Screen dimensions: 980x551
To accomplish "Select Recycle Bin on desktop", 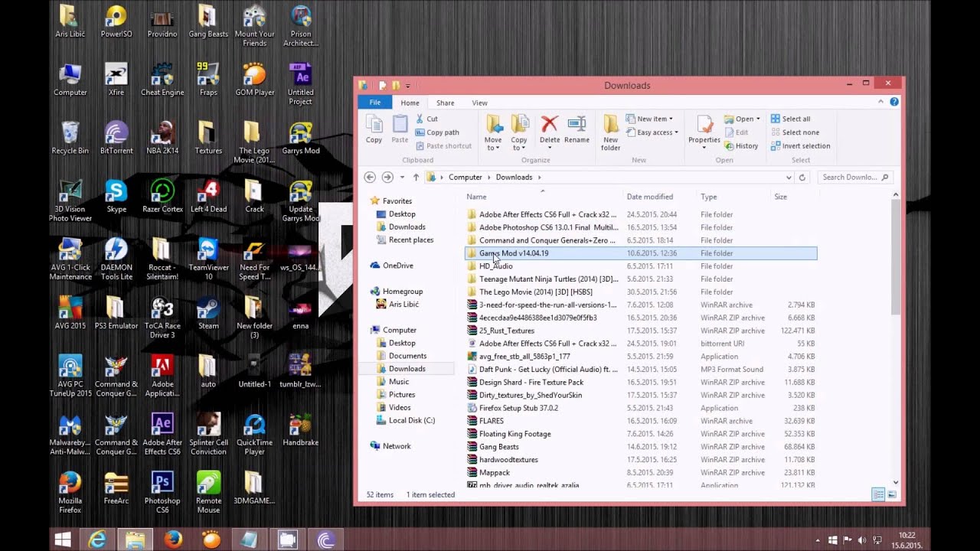I will click(x=70, y=138).
